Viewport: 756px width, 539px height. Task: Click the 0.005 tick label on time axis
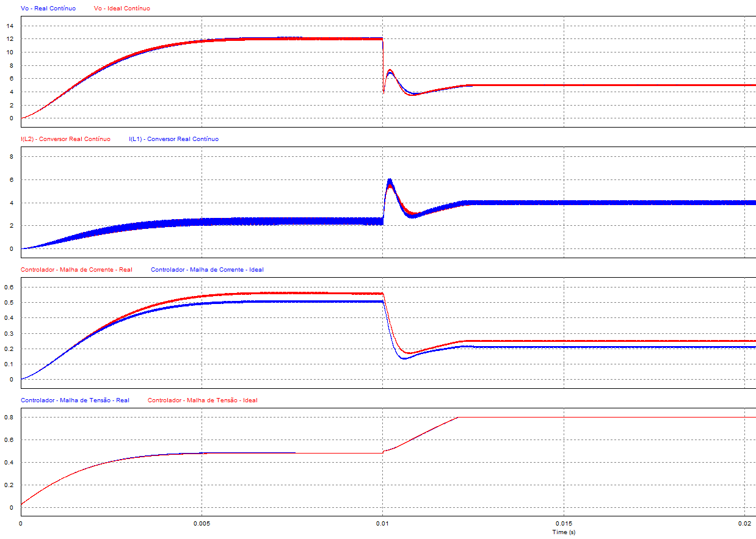(202, 524)
